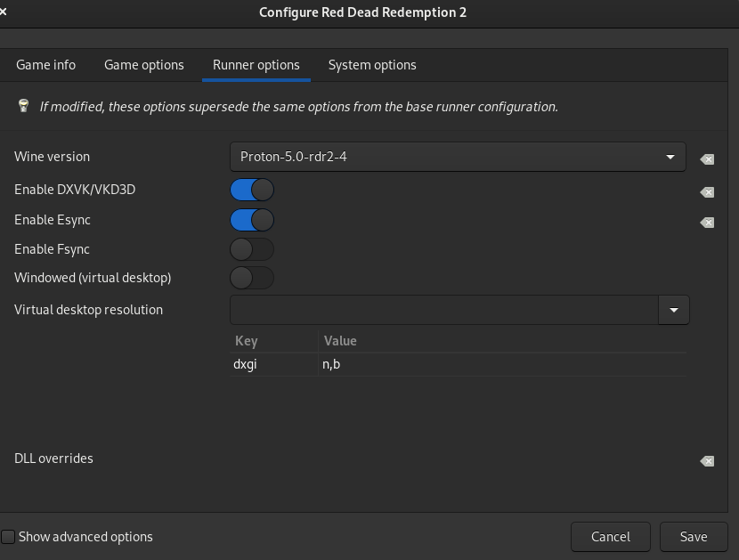The height and width of the screenshot is (560, 739).
Task: Cancel the configuration changes
Action: tap(610, 537)
